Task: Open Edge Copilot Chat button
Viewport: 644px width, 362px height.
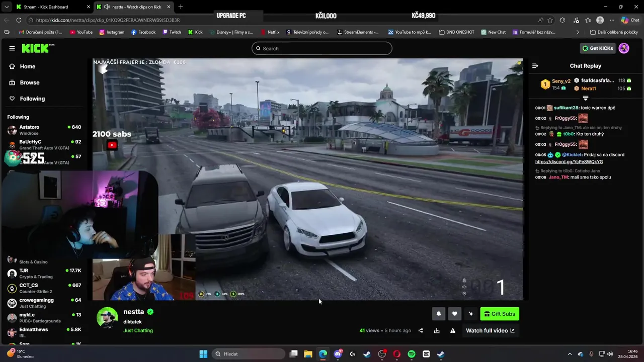Action: (x=630, y=20)
